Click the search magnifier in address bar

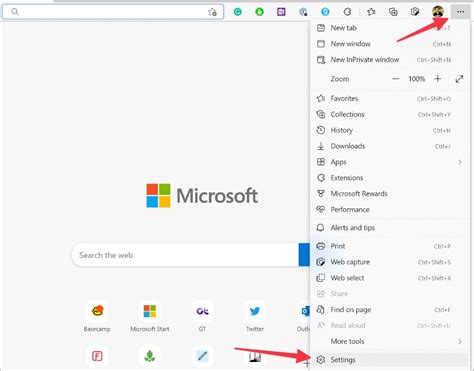tap(15, 12)
